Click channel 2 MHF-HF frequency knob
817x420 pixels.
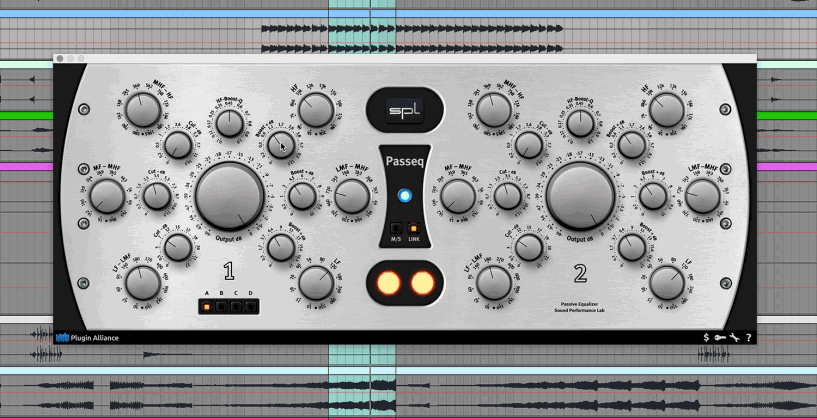(494, 110)
